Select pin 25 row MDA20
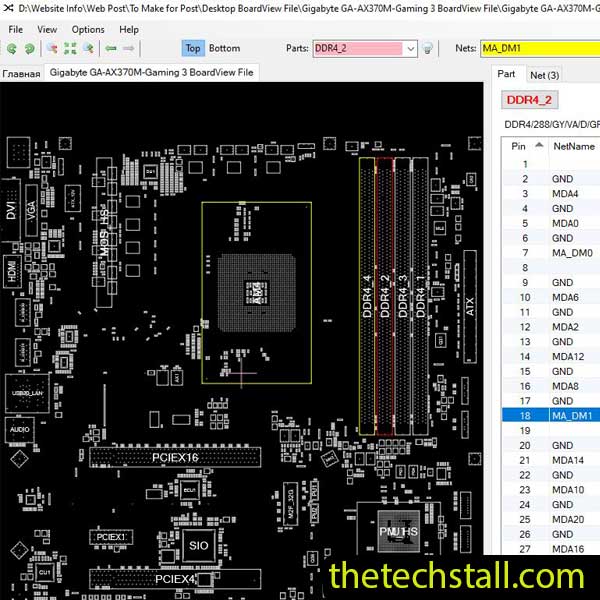The height and width of the screenshot is (600, 600). [551, 520]
